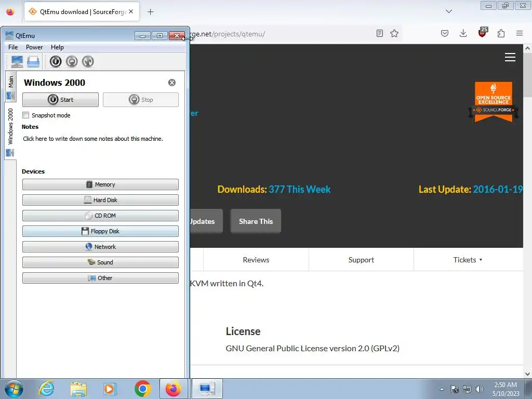Viewport: 532px width, 399px height.
Task: Open the Firefox application menu
Action: tap(520, 33)
